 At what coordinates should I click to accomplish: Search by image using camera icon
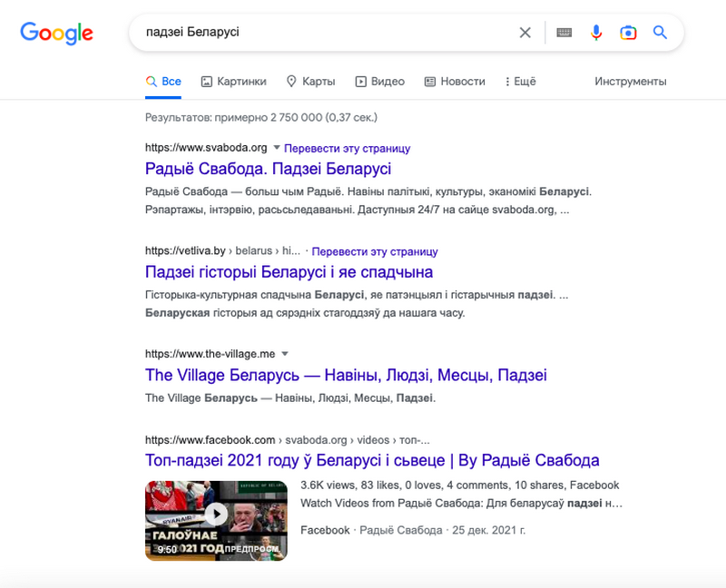point(628,33)
